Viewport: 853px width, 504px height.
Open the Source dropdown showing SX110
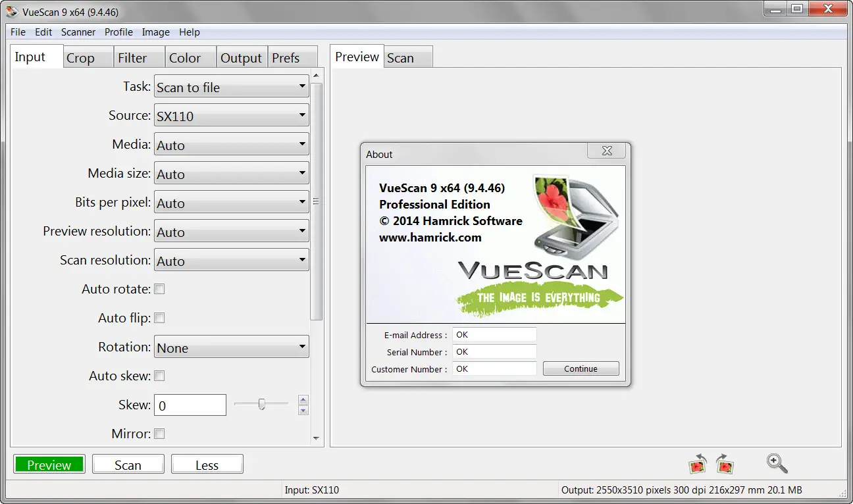[x=232, y=116]
